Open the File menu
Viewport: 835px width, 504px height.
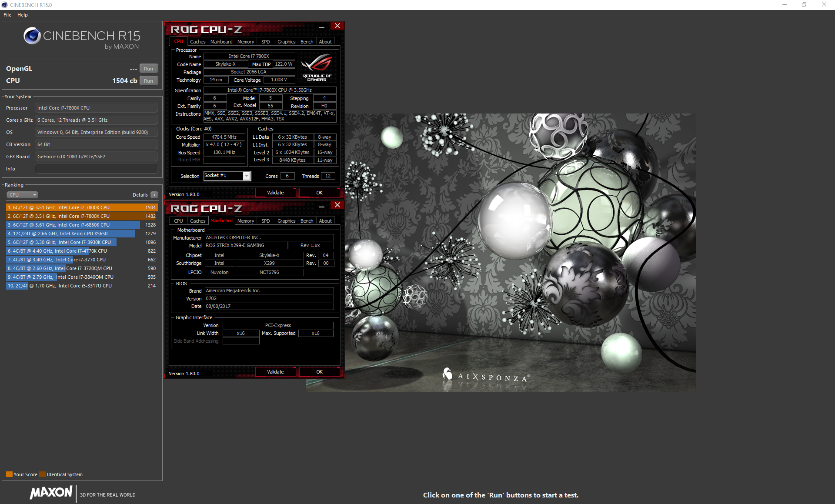pos(7,15)
